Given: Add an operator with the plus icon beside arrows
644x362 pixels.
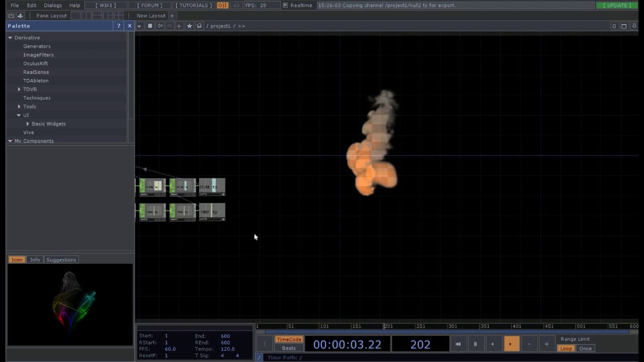Looking at the screenshot, I should tap(179, 26).
